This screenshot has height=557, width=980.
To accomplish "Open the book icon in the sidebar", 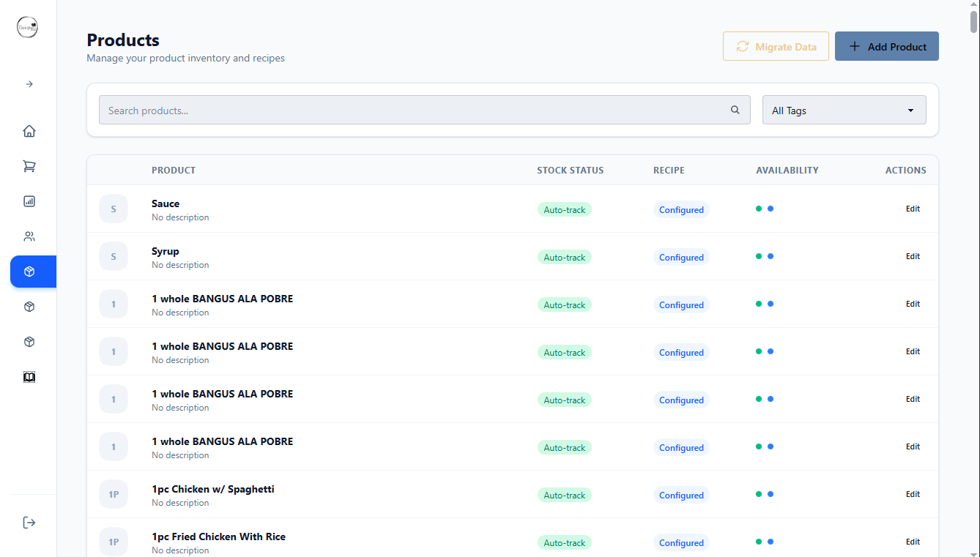I will click(29, 377).
